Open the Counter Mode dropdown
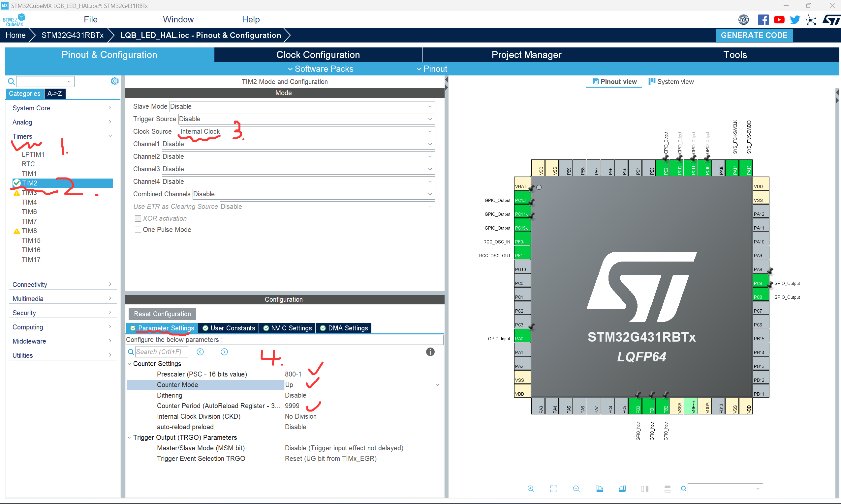841x504 pixels. (x=363, y=385)
